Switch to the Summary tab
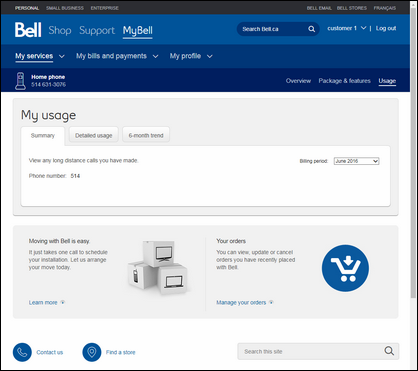This screenshot has width=418, height=371. point(43,135)
